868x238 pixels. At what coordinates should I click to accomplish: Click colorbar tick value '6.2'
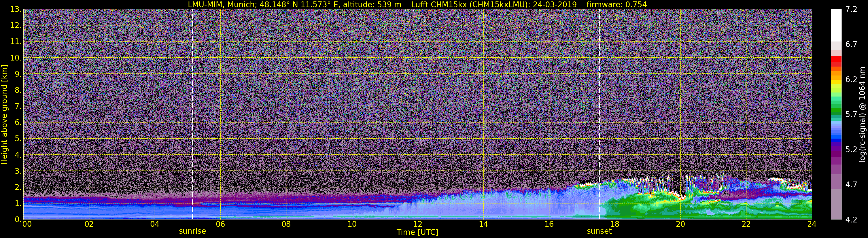click(851, 79)
